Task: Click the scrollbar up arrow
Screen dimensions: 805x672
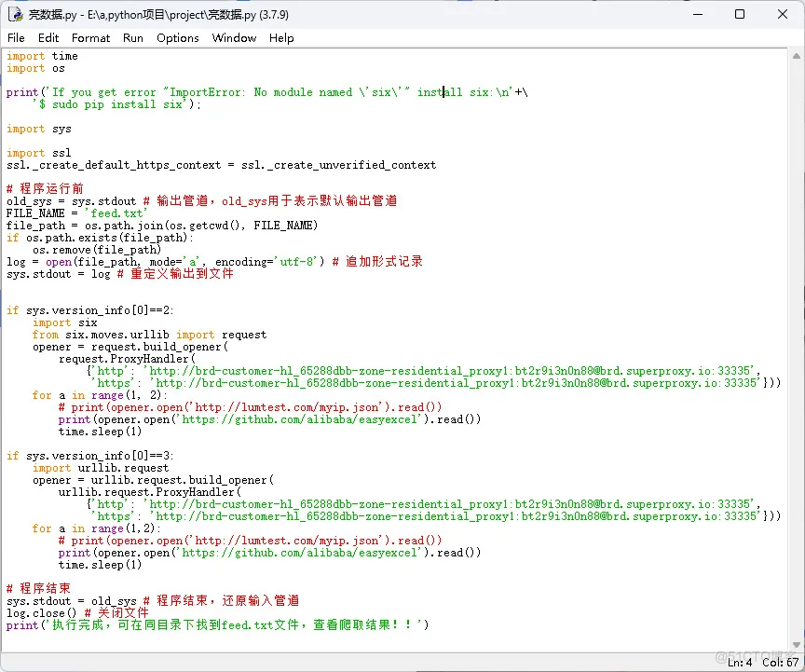Action: tap(797, 56)
